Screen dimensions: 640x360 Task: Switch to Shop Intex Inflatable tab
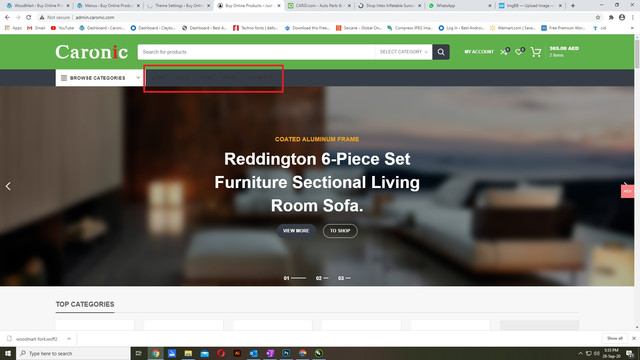click(x=390, y=6)
